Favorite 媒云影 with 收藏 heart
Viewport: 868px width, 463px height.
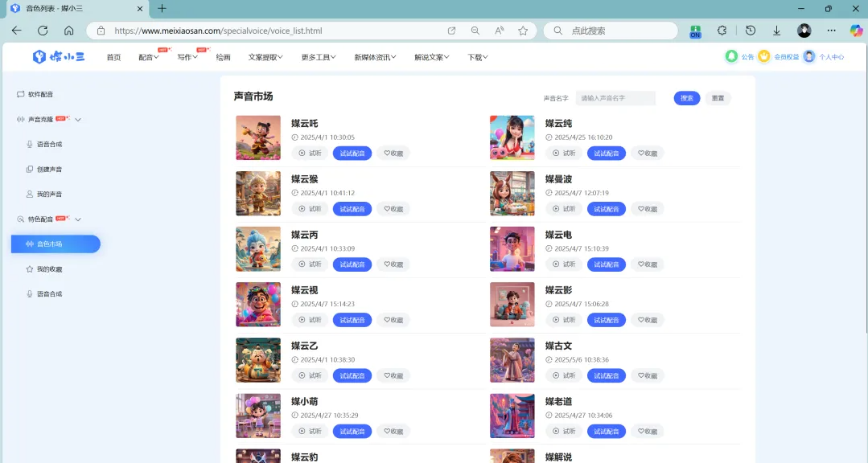[x=648, y=320]
